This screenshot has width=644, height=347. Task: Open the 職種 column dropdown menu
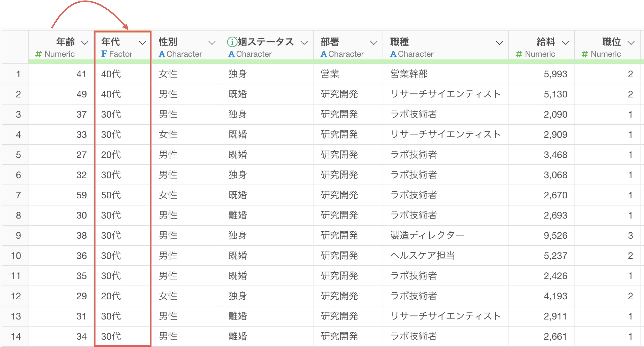499,43
